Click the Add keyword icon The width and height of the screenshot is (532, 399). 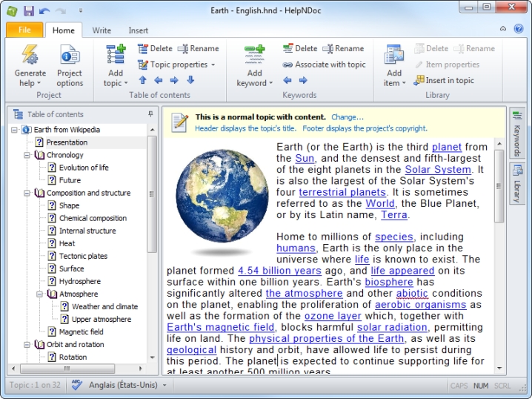[x=254, y=53]
